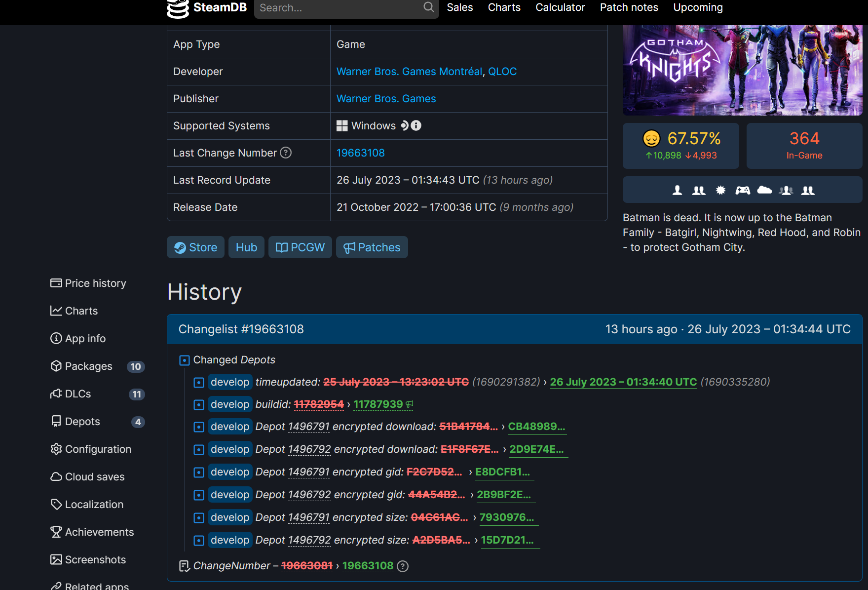The image size is (868, 590).
Task: Click the Patches button
Action: point(372,247)
